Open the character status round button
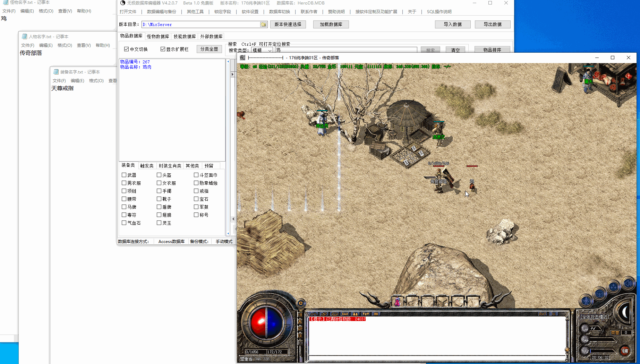The image size is (640, 364). pyautogui.click(x=586, y=301)
